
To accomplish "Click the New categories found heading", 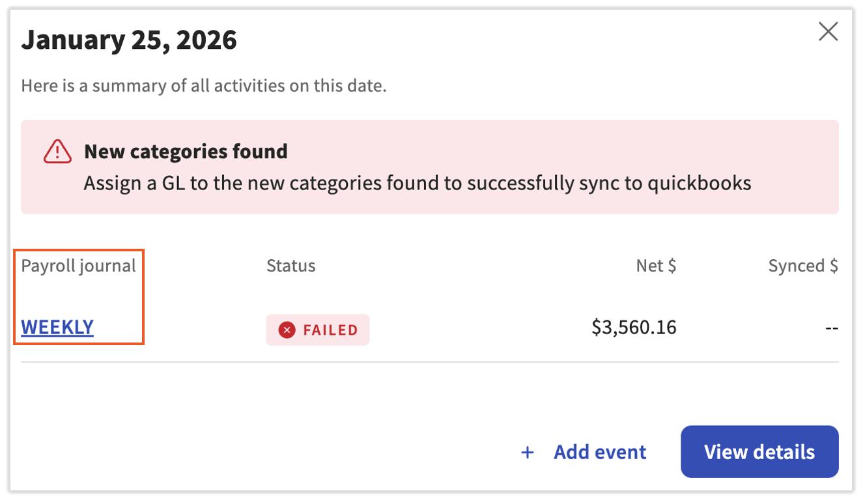I will (186, 152).
